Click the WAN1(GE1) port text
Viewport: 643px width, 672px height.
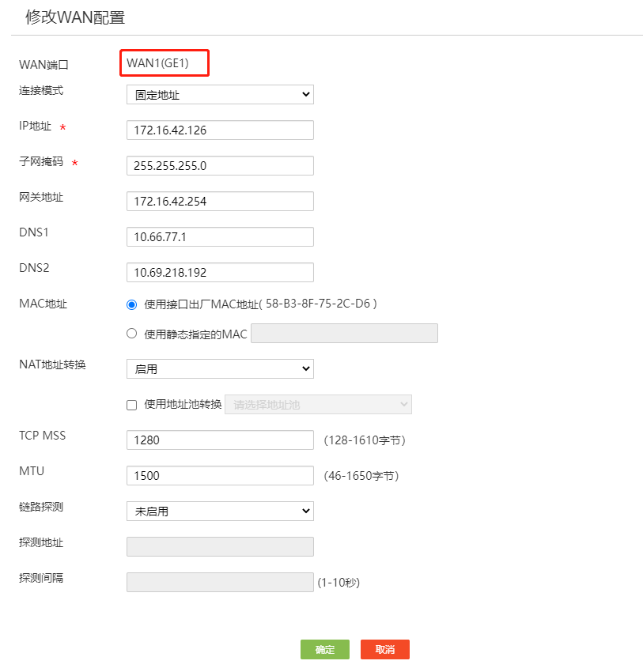(x=157, y=63)
